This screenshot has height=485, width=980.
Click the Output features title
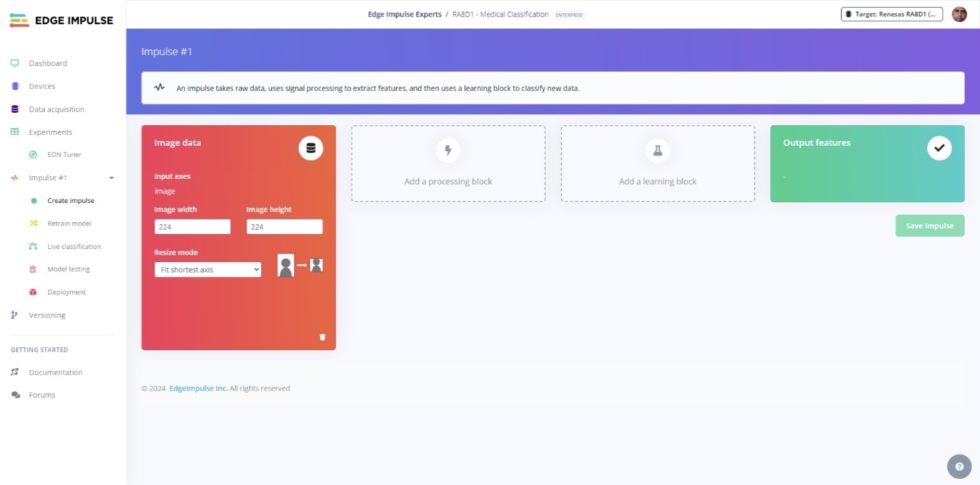pos(817,142)
